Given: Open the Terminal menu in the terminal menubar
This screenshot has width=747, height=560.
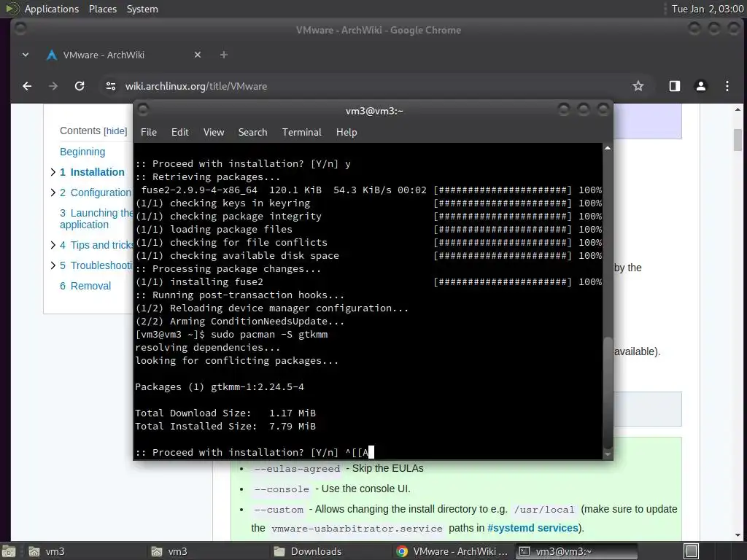Looking at the screenshot, I should pyautogui.click(x=301, y=133).
